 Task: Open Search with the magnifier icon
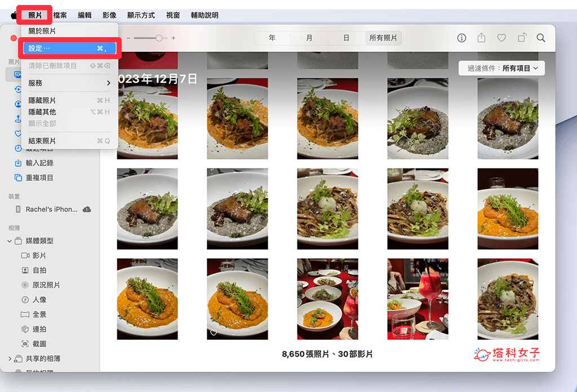[540, 38]
